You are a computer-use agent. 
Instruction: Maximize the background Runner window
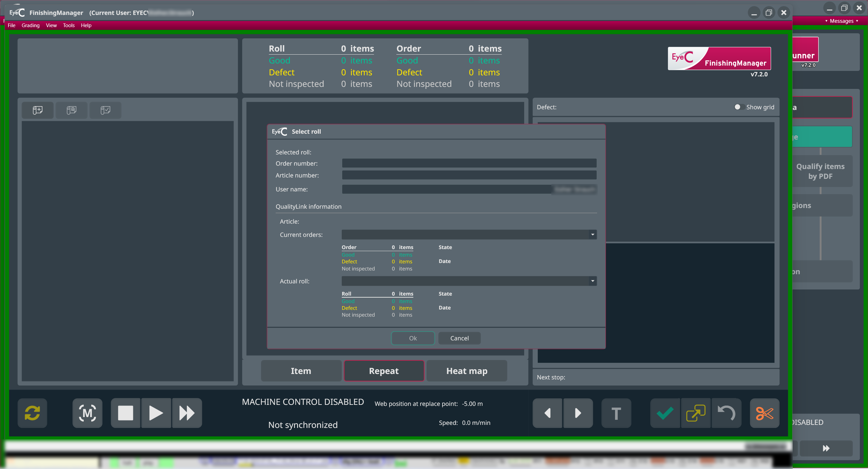[x=844, y=8]
